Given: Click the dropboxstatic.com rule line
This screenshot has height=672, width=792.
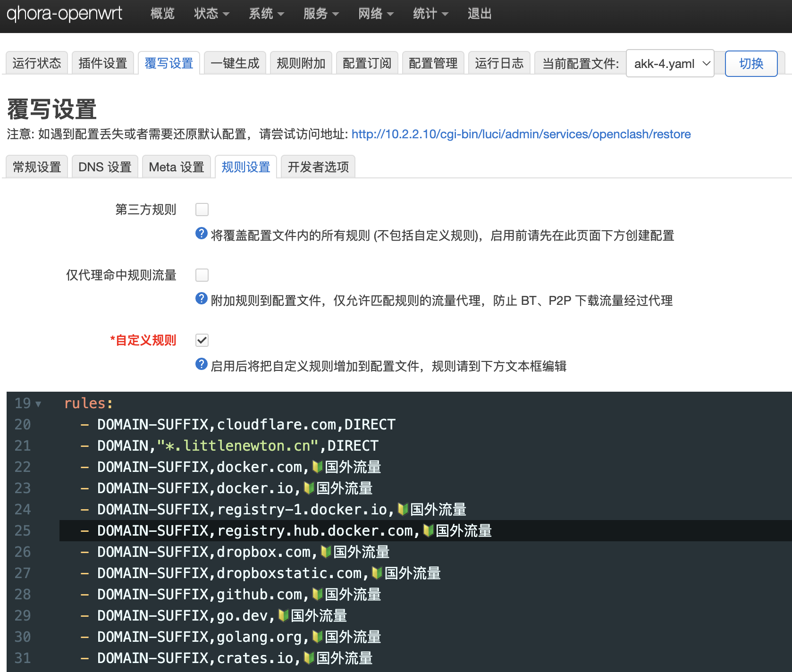Looking at the screenshot, I should coord(261,573).
